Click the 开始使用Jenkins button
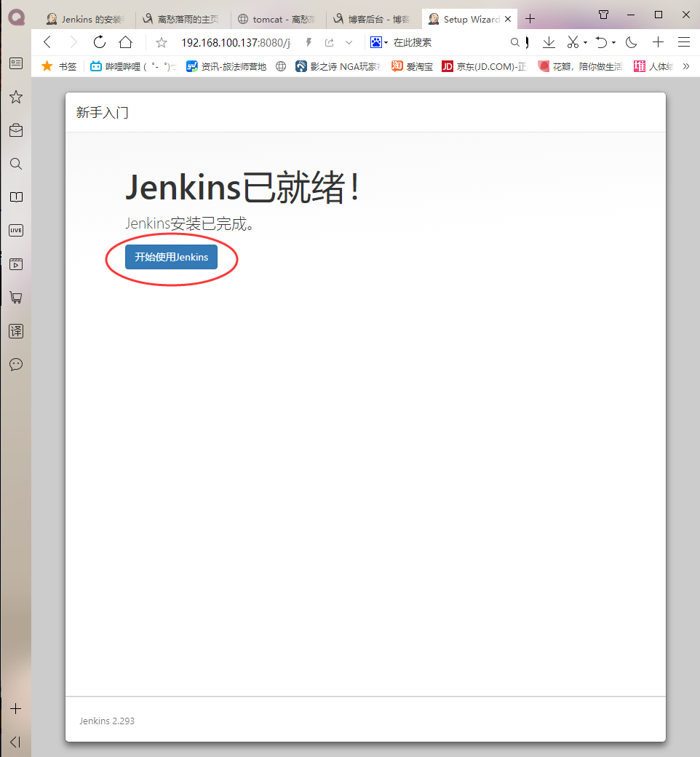This screenshot has height=757, width=700. click(x=171, y=257)
